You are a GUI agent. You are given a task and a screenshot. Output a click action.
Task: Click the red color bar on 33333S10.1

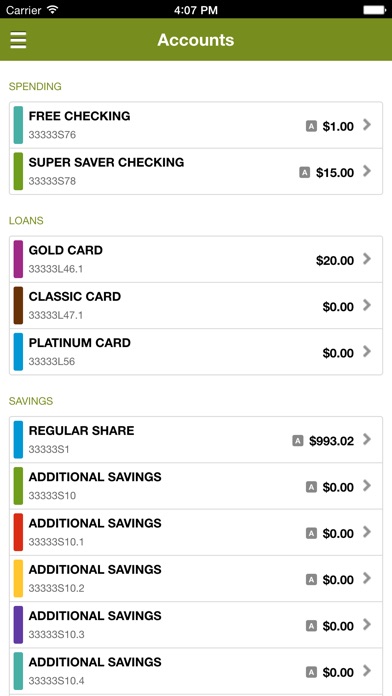[x=18, y=532]
